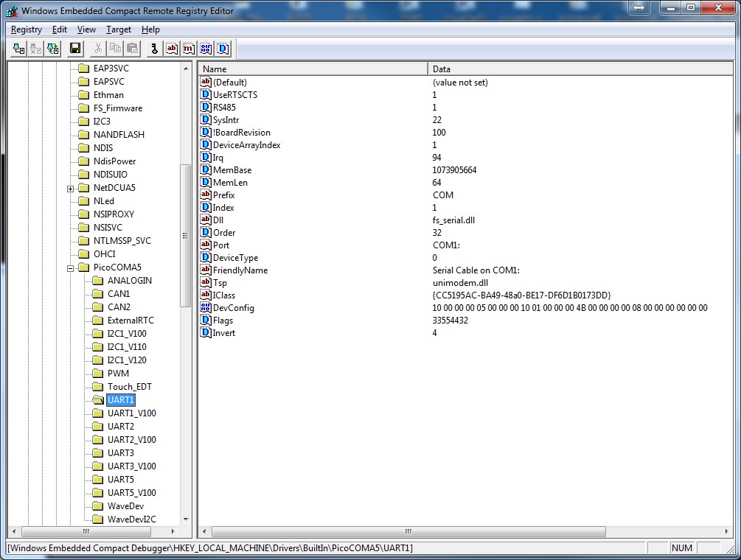
Task: Select the UART2 key in the tree
Action: [121, 427]
